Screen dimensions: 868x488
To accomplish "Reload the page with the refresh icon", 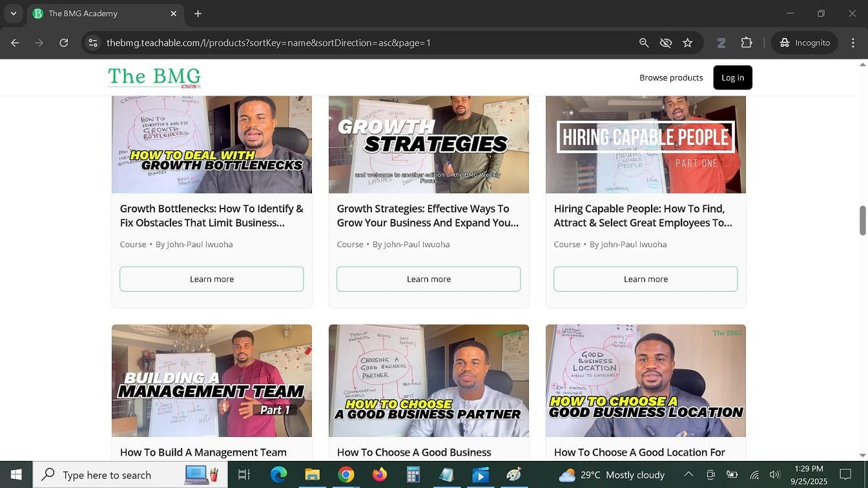I will (x=63, y=43).
